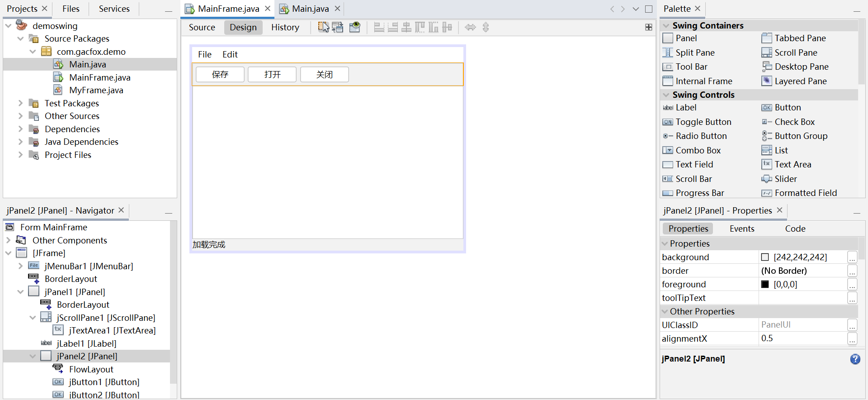Collapse the demoswing project node
Image resolution: width=868 pixels, height=400 pixels.
[x=8, y=26]
